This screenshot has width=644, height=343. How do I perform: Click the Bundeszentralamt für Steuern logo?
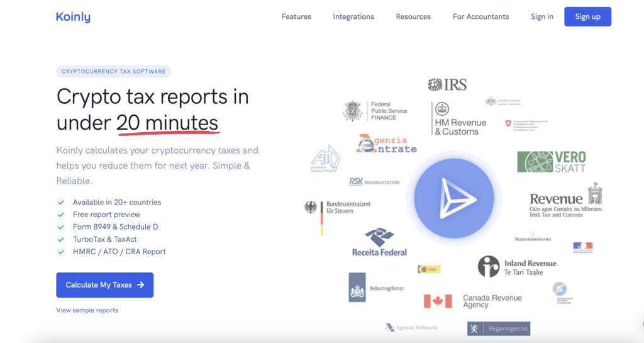click(x=337, y=218)
